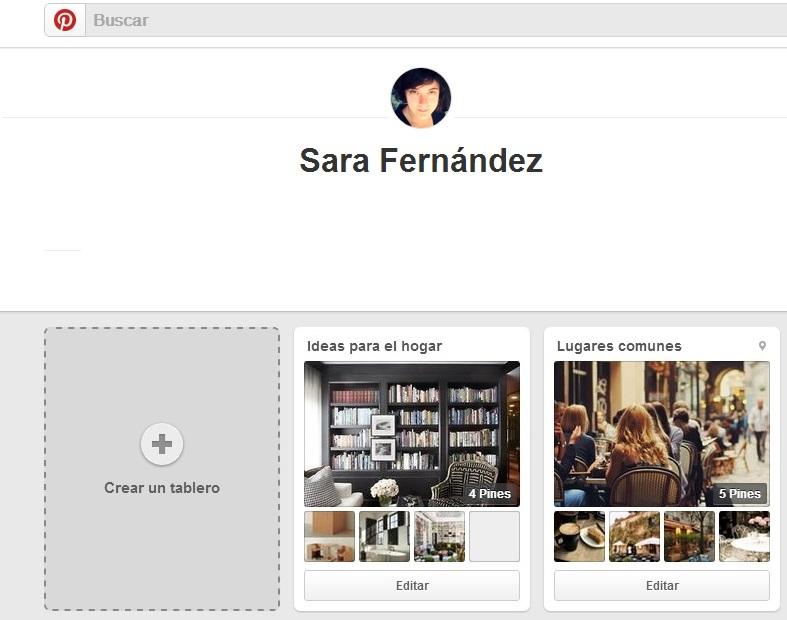Viewport: 787px width, 620px height.
Task: Click the Sara Fernández profile name
Action: [x=420, y=160]
